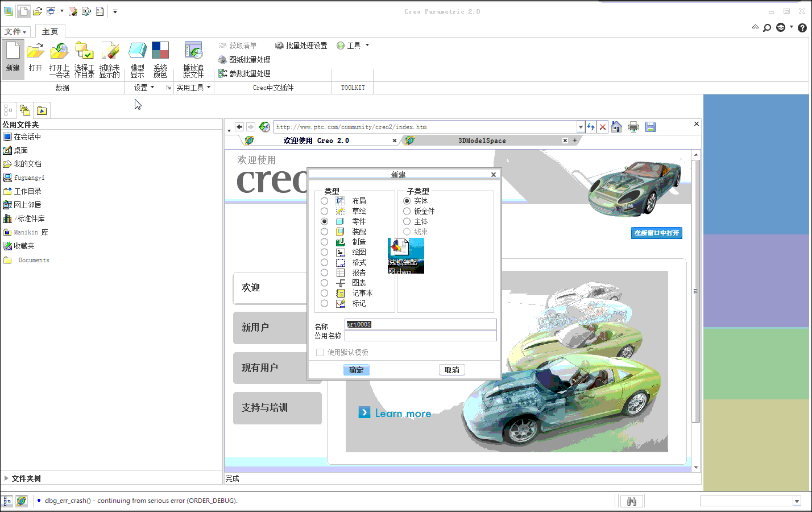Print the browser page

(633, 127)
